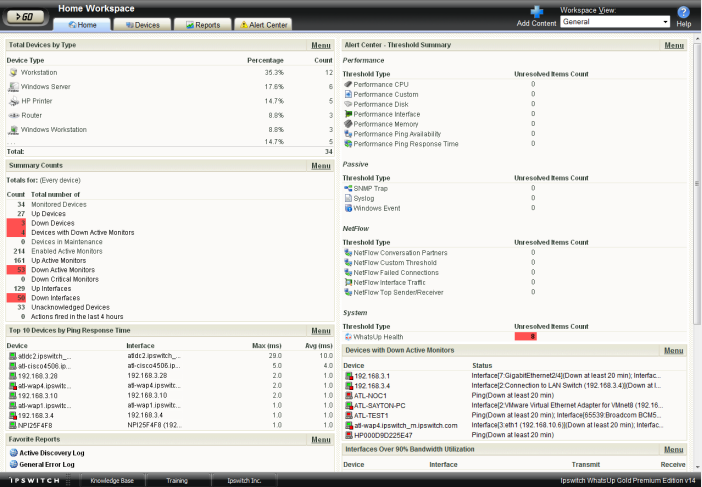
Task: Open the Active Discovery Log report
Action: 51,453
